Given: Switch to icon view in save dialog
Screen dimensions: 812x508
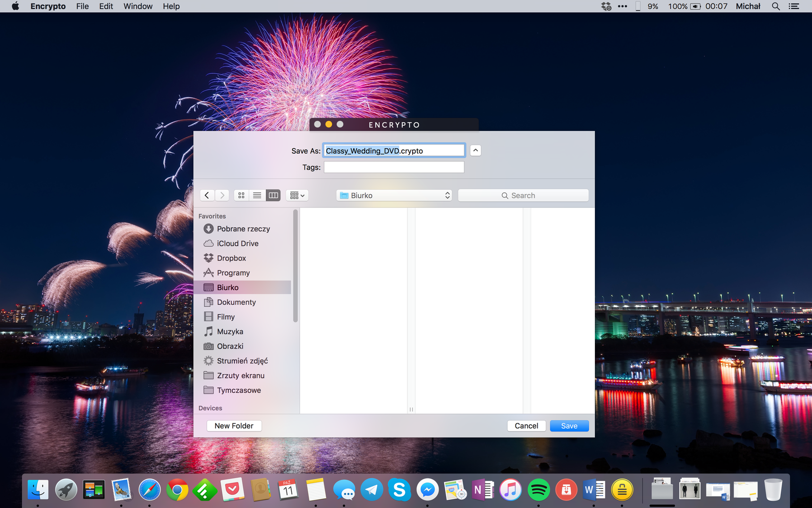Looking at the screenshot, I should coord(241,195).
